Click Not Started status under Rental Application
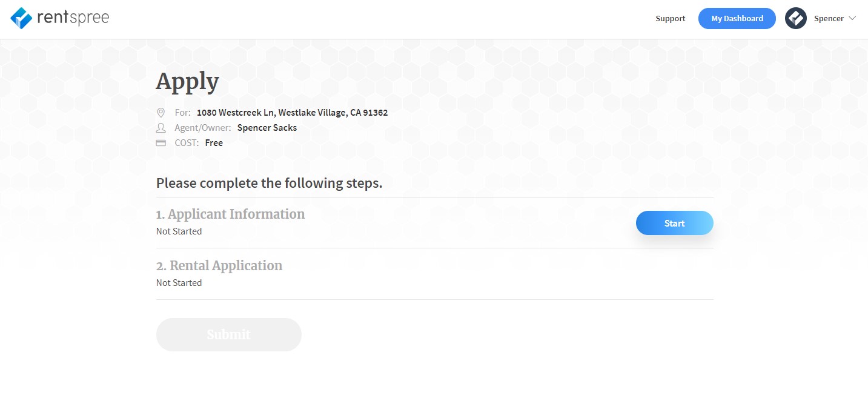Screen dimensions: 868x415 pos(179,283)
